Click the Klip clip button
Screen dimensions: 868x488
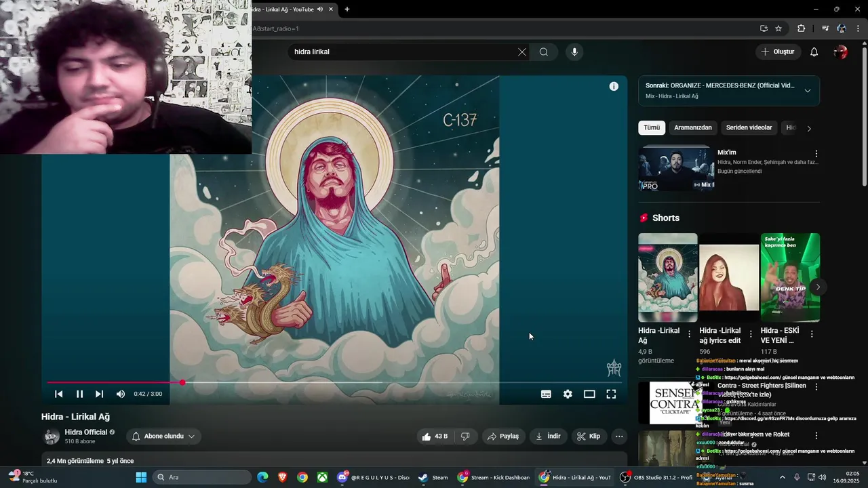coord(589,436)
